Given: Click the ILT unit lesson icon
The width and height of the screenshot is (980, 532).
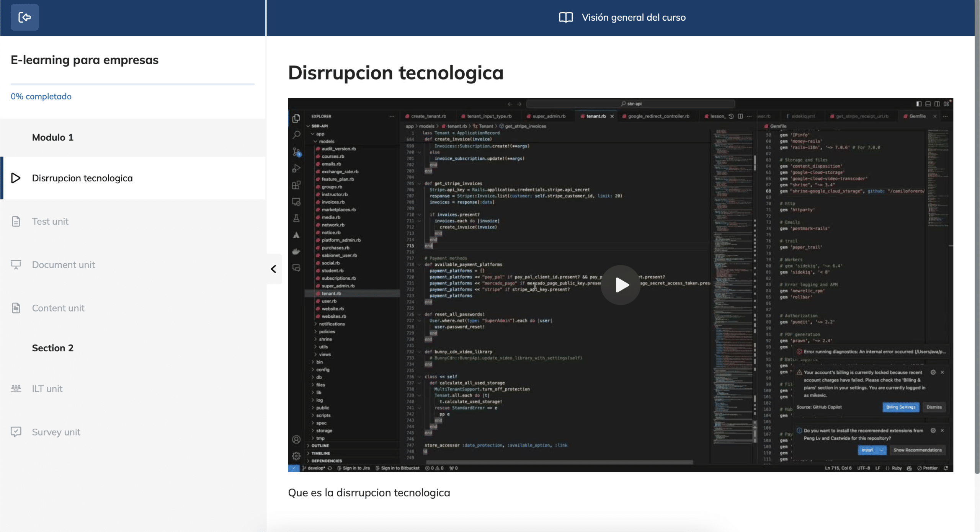Looking at the screenshot, I should [16, 388].
